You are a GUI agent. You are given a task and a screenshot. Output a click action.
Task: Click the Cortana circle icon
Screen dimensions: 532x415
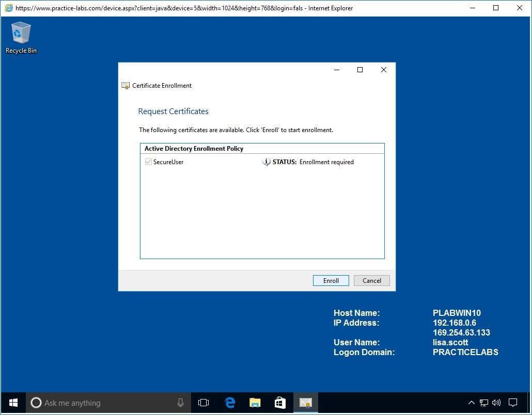click(x=36, y=403)
